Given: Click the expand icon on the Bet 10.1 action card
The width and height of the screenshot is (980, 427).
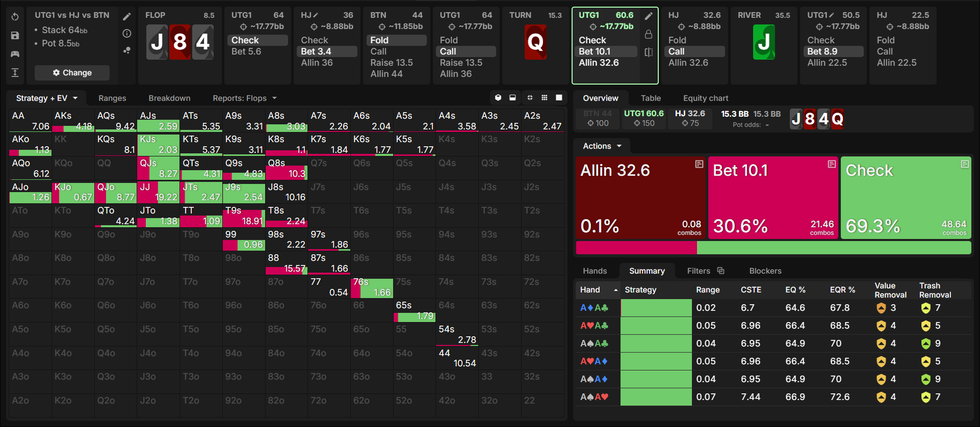Looking at the screenshot, I should pos(832,164).
